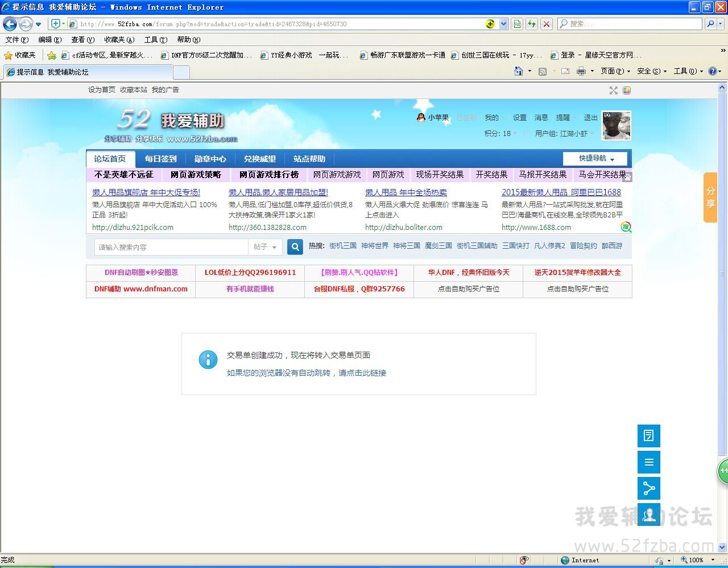Open the 勋章中心 nav tab
Image resolution: width=728 pixels, height=568 pixels.
point(210,159)
